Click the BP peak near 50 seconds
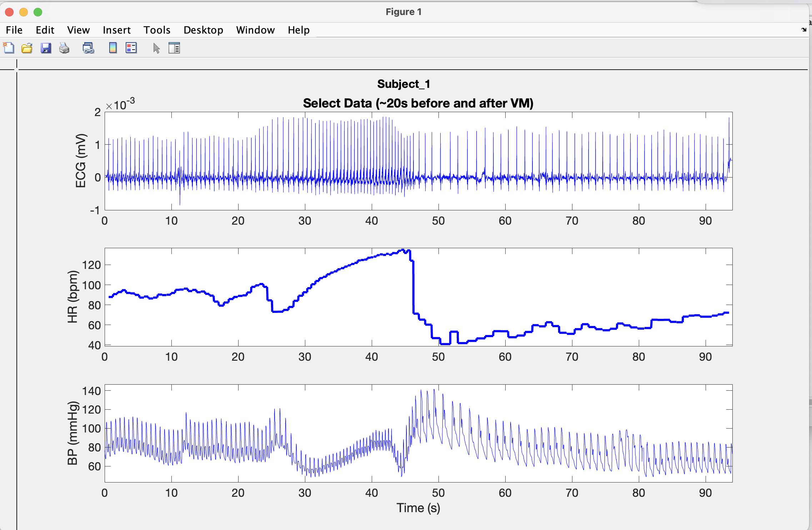The image size is (812, 530). click(434, 390)
